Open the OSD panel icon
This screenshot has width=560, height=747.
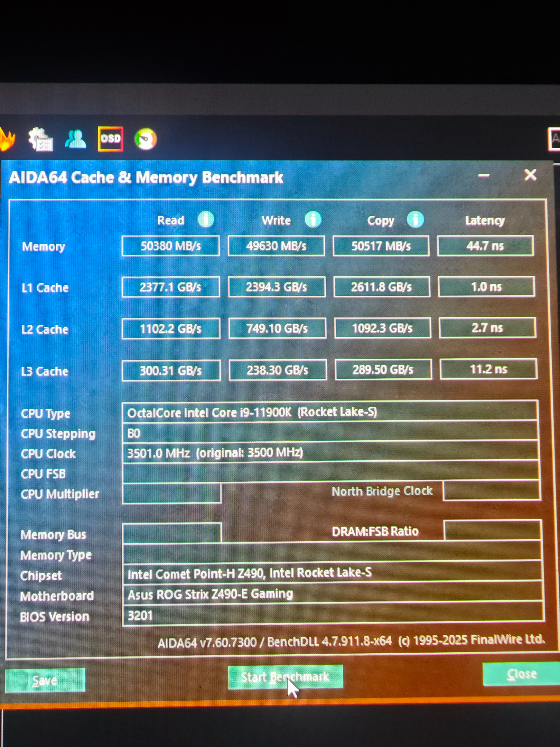point(110,139)
